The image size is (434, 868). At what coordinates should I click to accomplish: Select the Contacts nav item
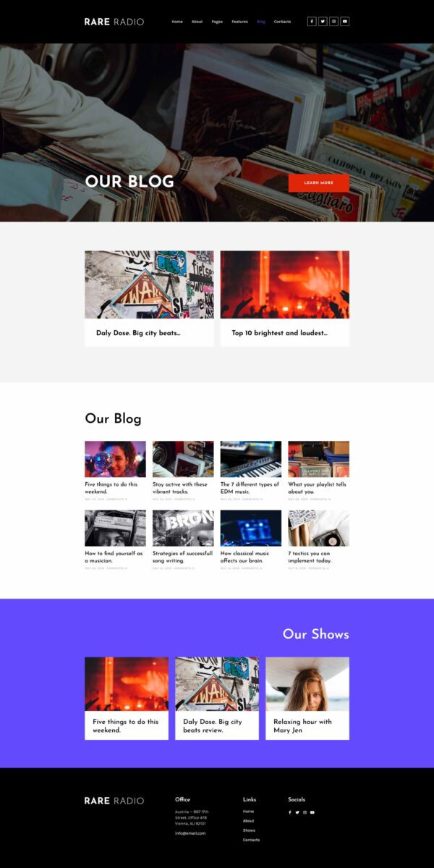tap(283, 22)
